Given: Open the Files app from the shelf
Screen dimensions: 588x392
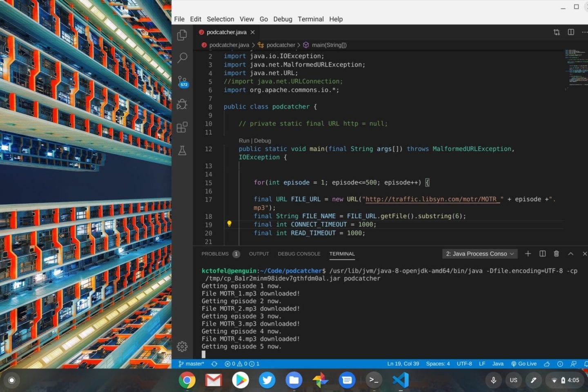Looking at the screenshot, I should coord(294,380).
